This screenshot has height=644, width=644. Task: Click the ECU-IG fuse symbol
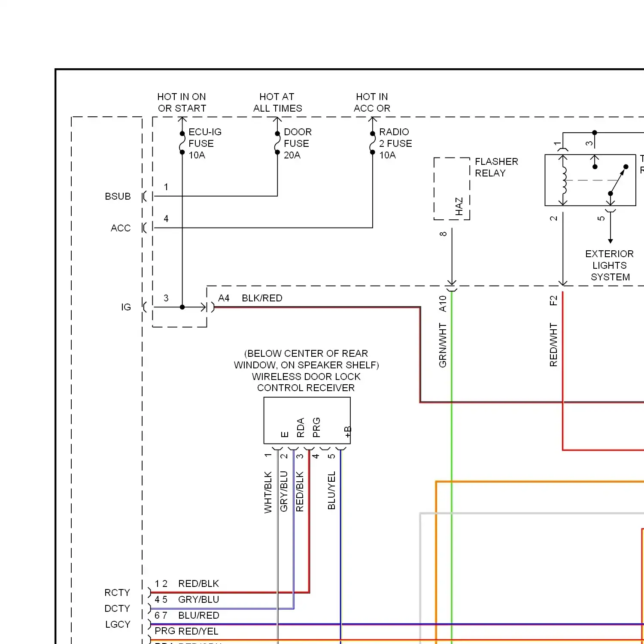[x=182, y=143]
